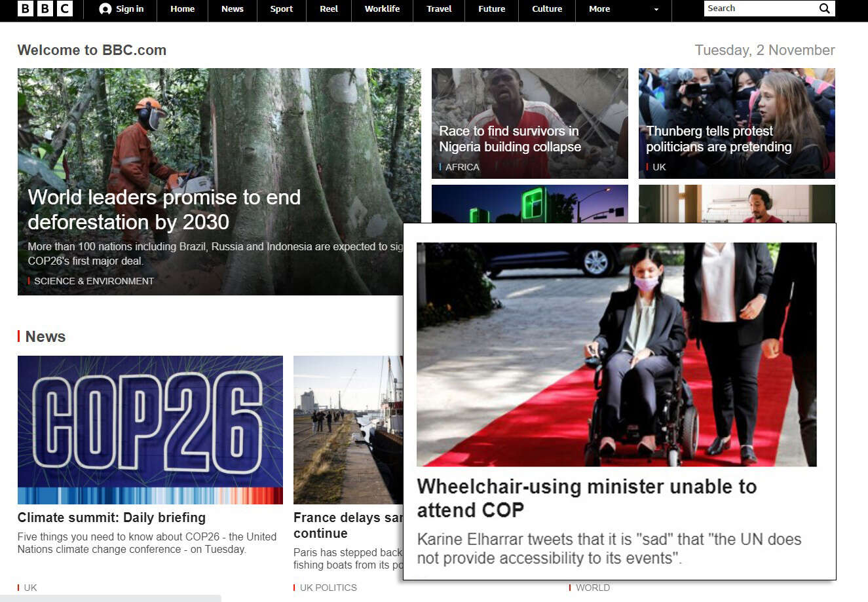Navigate to the Future section
The height and width of the screenshot is (602, 868).
491,9
